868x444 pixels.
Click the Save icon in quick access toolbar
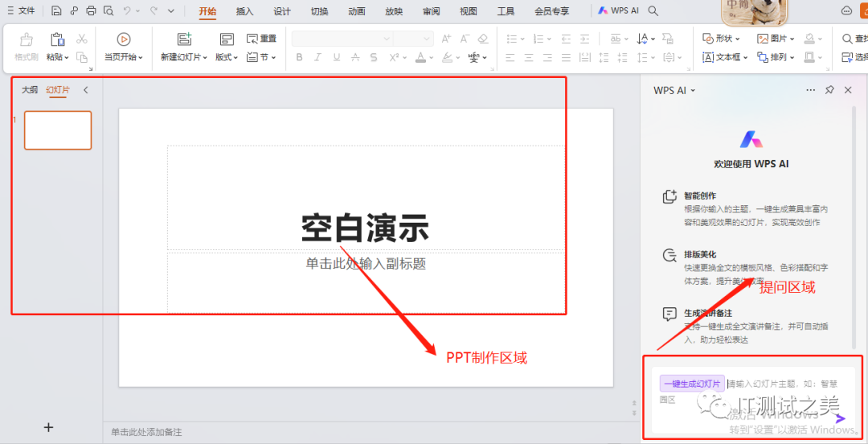pos(56,11)
